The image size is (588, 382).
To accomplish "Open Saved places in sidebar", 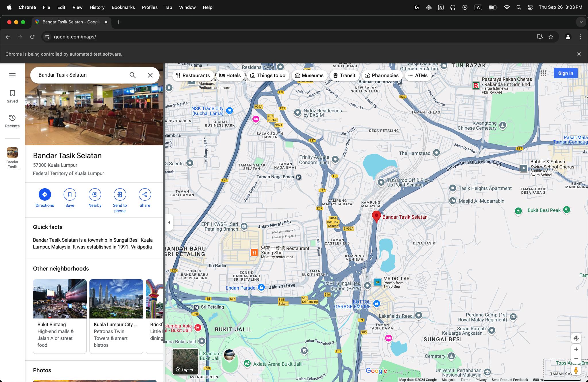I will [12, 96].
